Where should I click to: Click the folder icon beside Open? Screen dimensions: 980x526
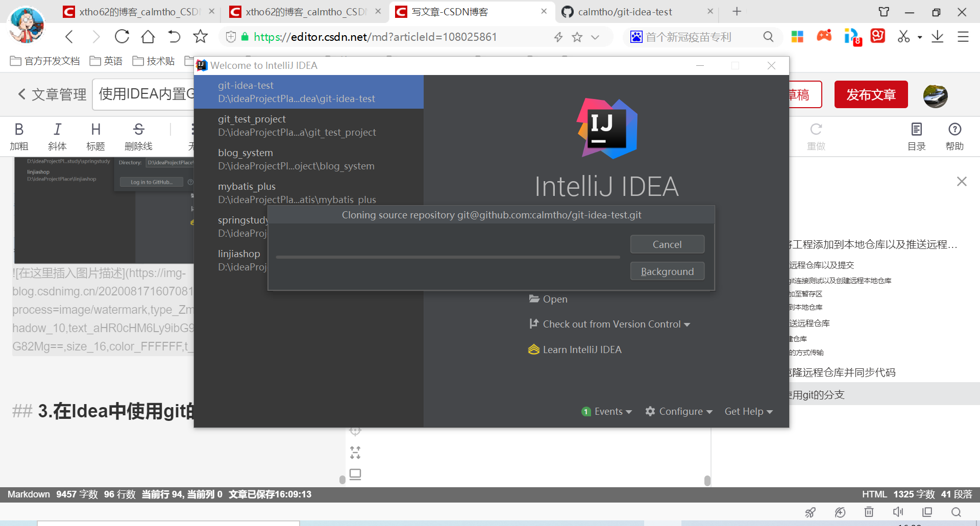pos(534,298)
